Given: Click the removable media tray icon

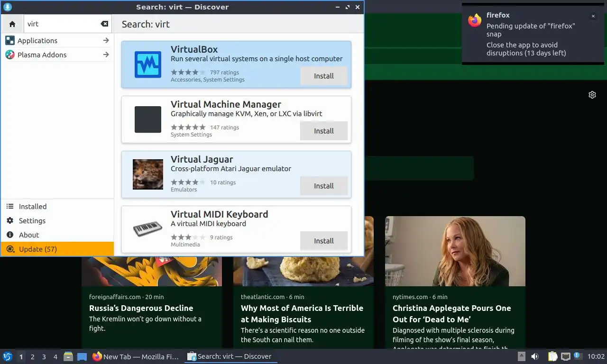Looking at the screenshot, I should 521,356.
